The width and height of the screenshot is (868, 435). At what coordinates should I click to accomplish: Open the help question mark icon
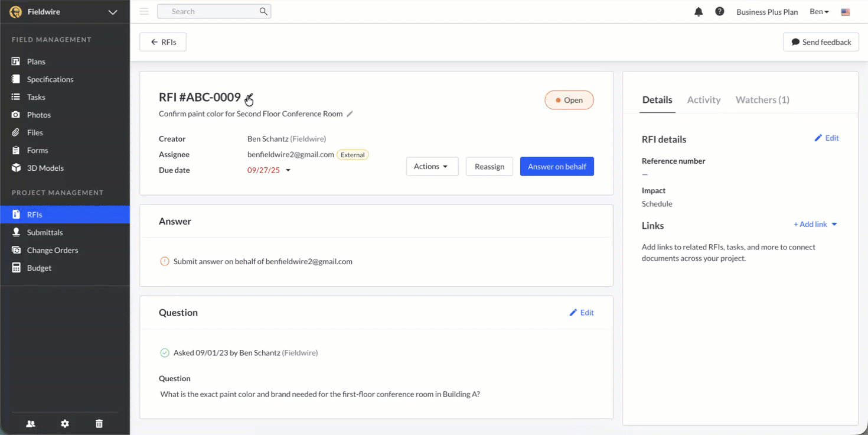[719, 12]
